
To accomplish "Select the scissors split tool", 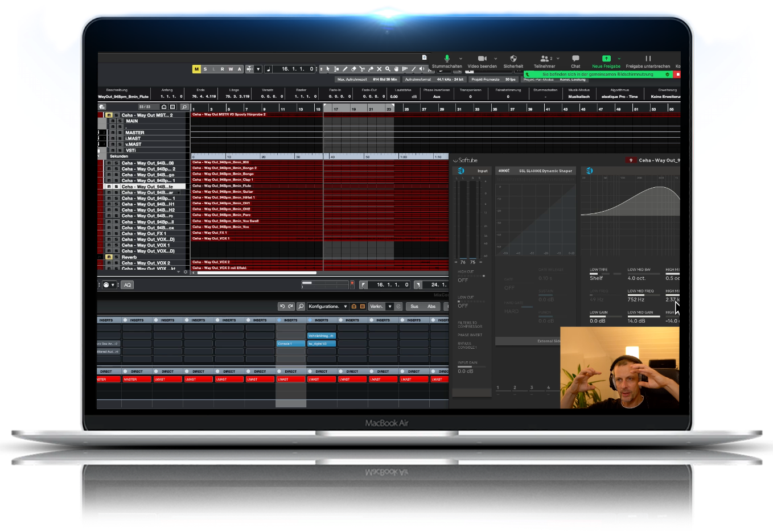I will [x=362, y=69].
